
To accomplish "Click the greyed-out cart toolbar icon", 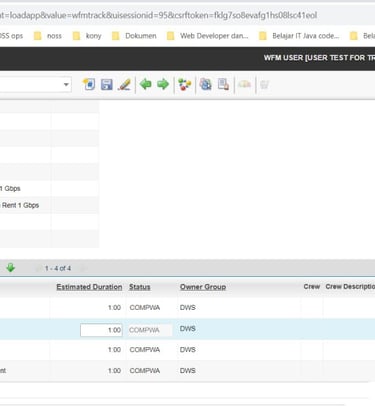I will pos(264,85).
